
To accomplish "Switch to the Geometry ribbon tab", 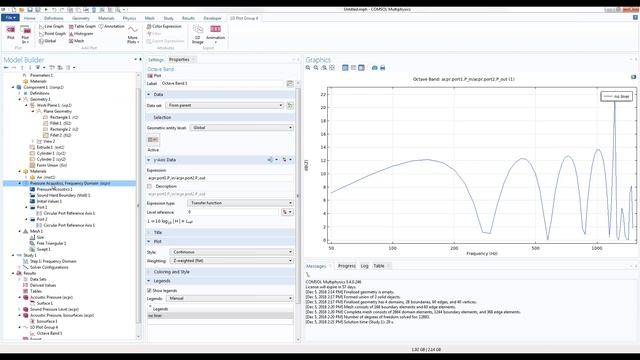I will point(80,18).
